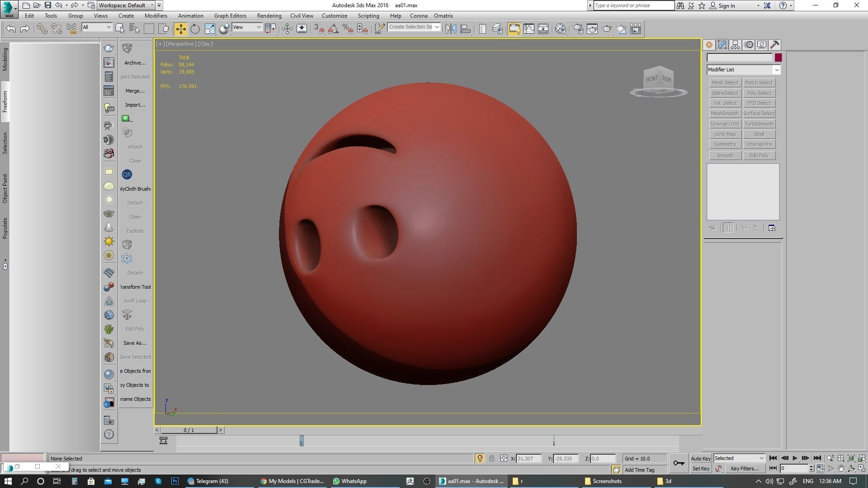Toggle the Percent Snap button
The height and width of the screenshot is (488, 868).
click(x=348, y=29)
